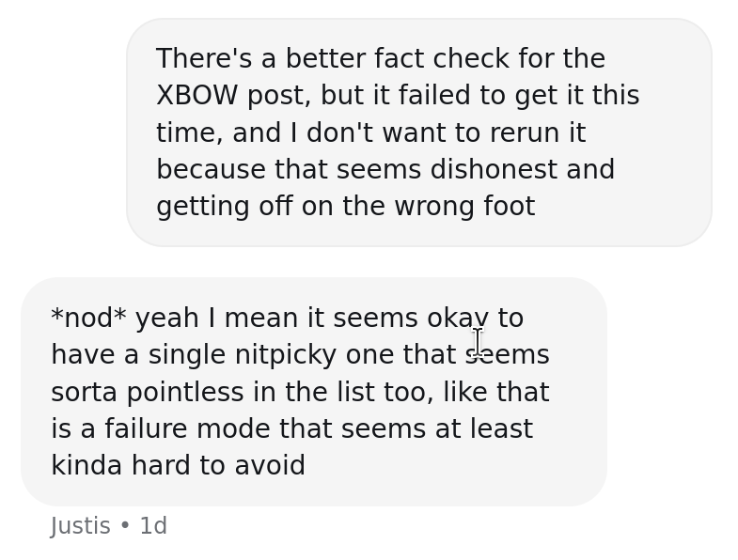Image resolution: width=738 pixels, height=560 pixels.
Task: Click the word "sorta" in the reply
Action: 84,392
